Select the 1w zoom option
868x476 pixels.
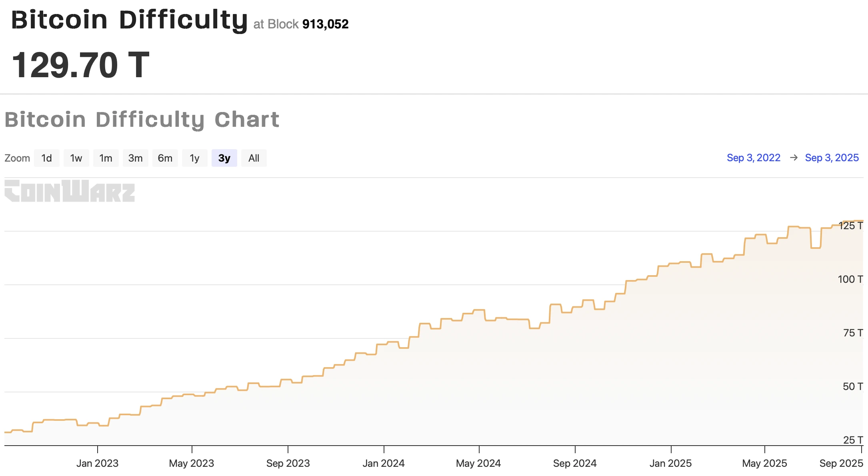[76, 158]
